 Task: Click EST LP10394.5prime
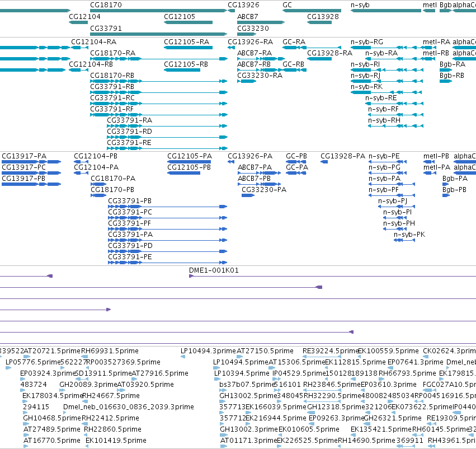242,373
